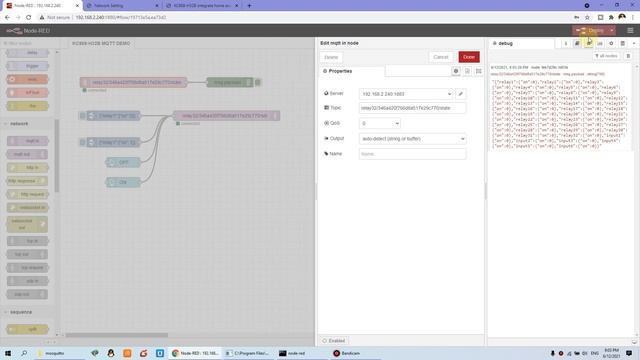This screenshot has width=640, height=360.
Task: Select the udp in palette node
Action: (28, 281)
